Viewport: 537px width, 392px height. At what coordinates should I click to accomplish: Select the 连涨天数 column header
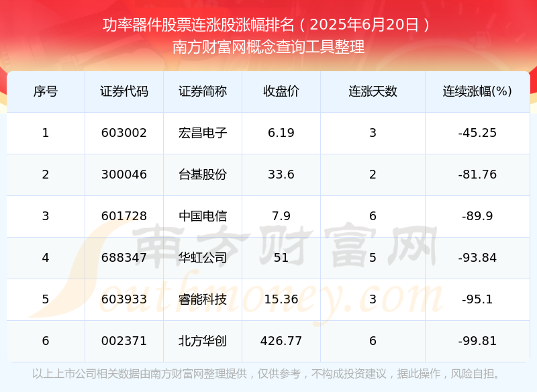(373, 91)
